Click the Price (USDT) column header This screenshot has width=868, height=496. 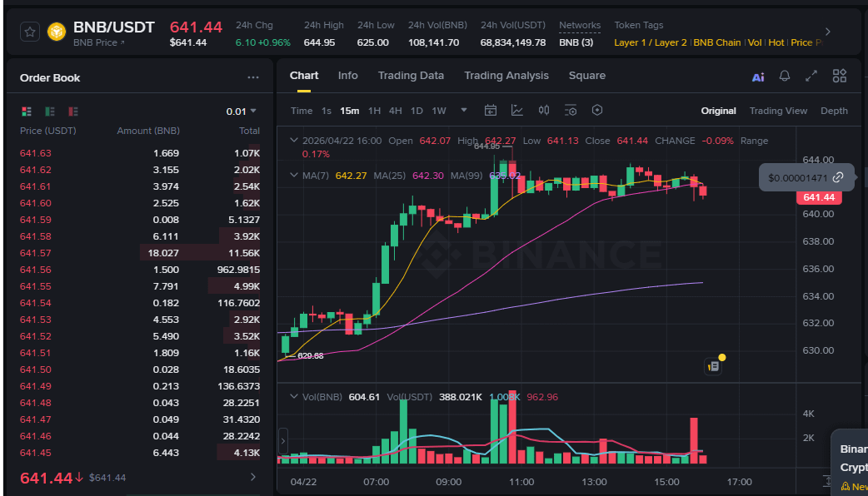point(48,131)
